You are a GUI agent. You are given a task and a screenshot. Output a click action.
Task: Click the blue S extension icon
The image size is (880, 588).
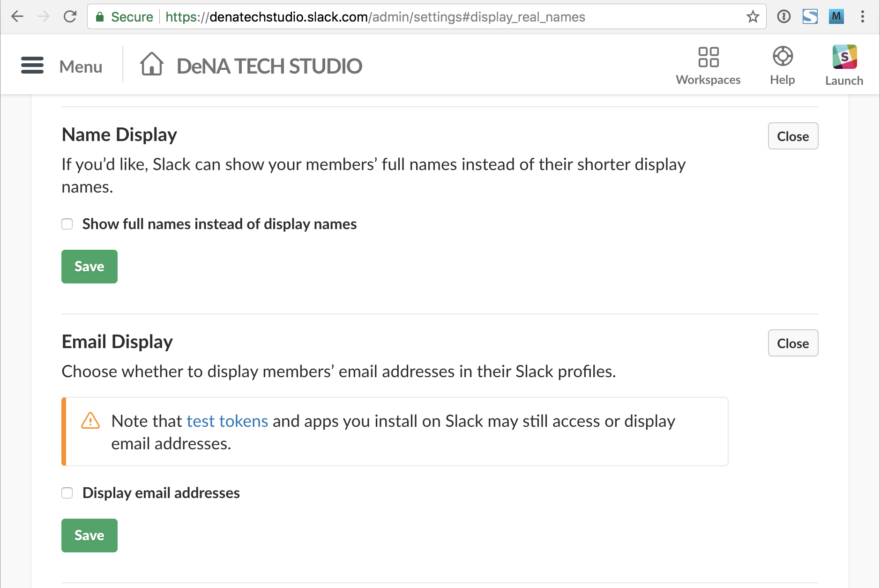click(810, 17)
